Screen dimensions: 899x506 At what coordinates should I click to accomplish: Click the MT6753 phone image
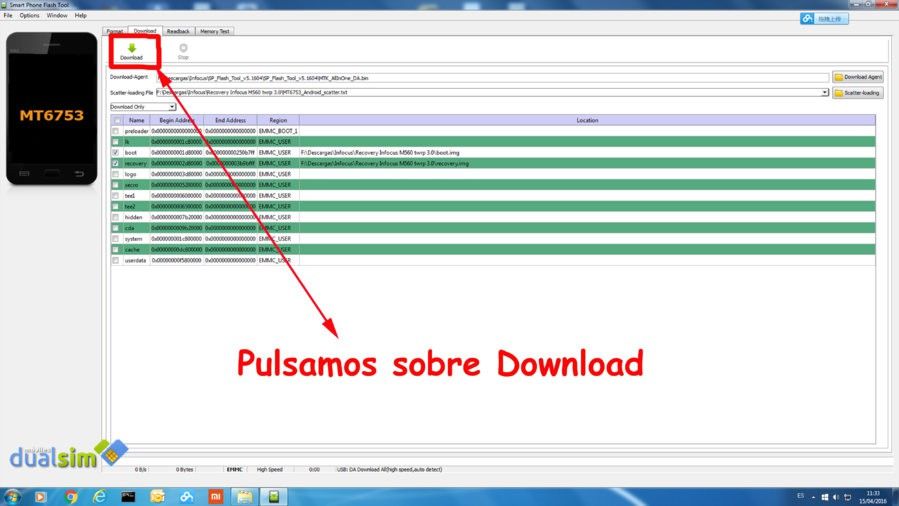(52, 108)
